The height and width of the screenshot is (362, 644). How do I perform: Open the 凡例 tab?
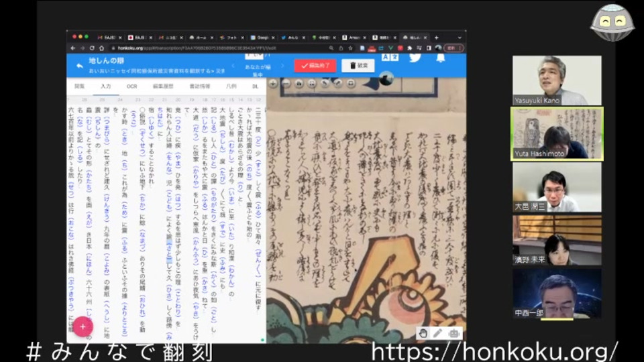pos(231,86)
